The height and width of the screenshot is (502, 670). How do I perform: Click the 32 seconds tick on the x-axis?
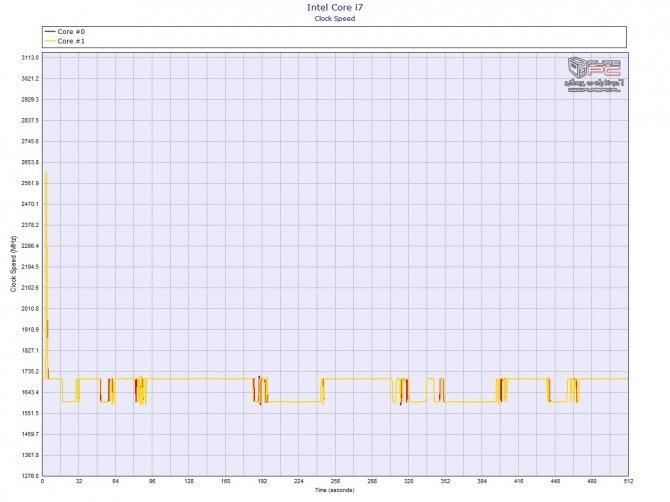point(79,481)
